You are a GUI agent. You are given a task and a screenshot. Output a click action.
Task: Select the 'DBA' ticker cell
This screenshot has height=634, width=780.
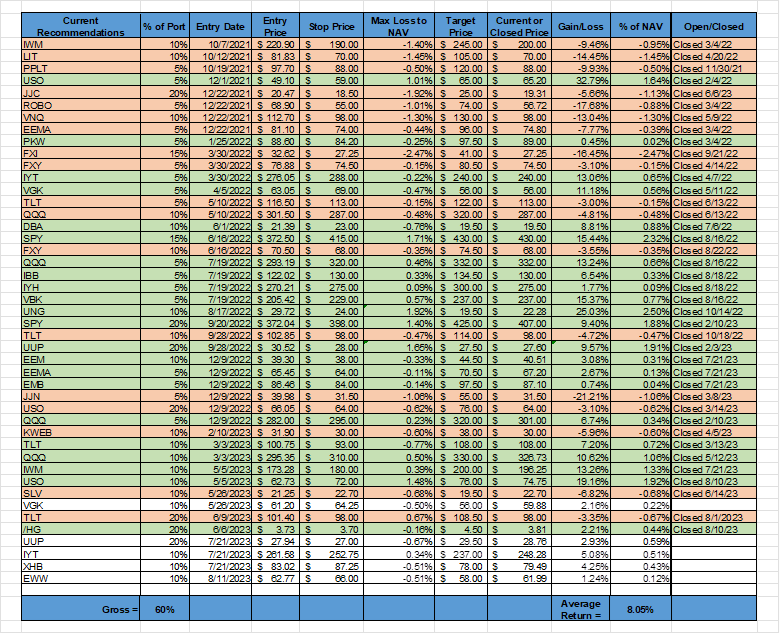click(81, 226)
